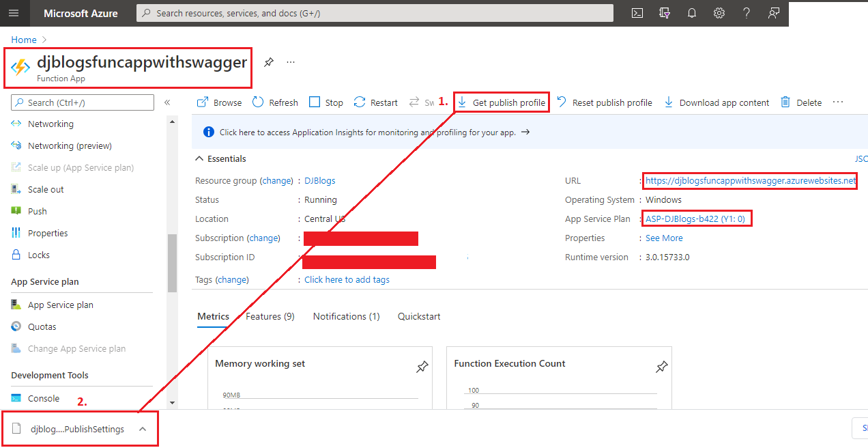
Task: Change the resource group
Action: click(277, 181)
